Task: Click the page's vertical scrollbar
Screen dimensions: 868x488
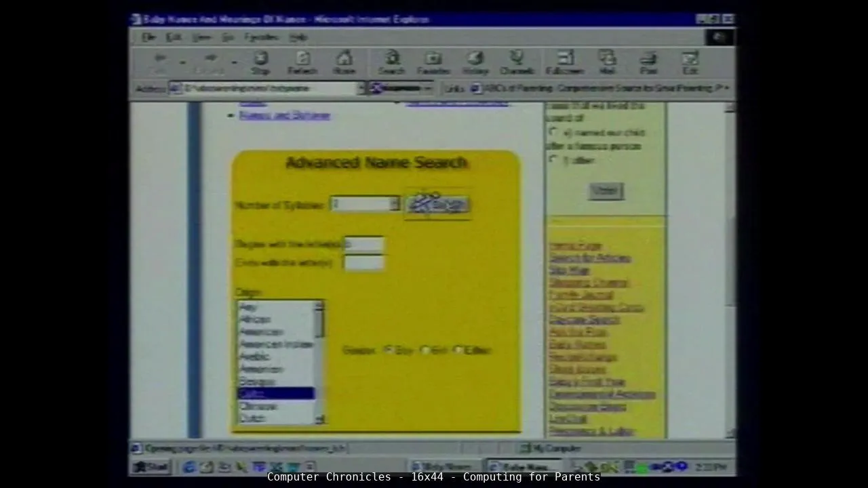Action: coord(730,270)
